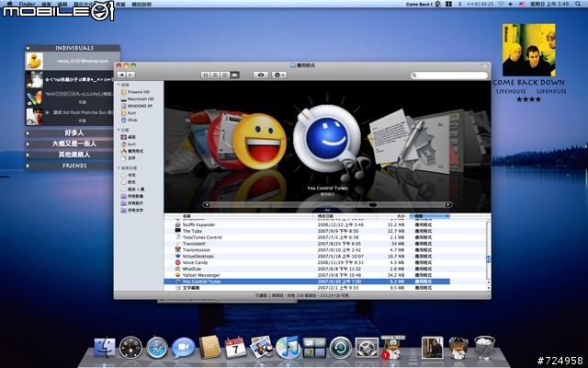This screenshot has width=588, height=368.
Task: Click Cover Flow left scroll arrow
Action: pyautogui.click(x=206, y=204)
